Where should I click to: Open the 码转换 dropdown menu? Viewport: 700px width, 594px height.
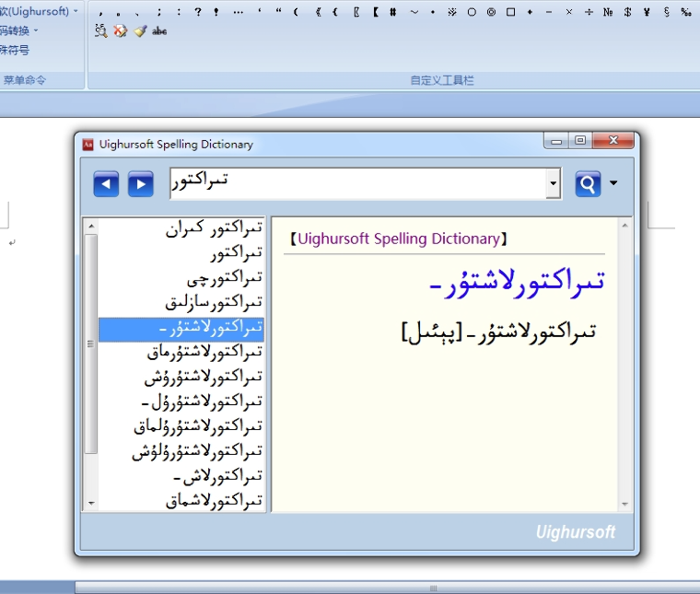coord(20,30)
